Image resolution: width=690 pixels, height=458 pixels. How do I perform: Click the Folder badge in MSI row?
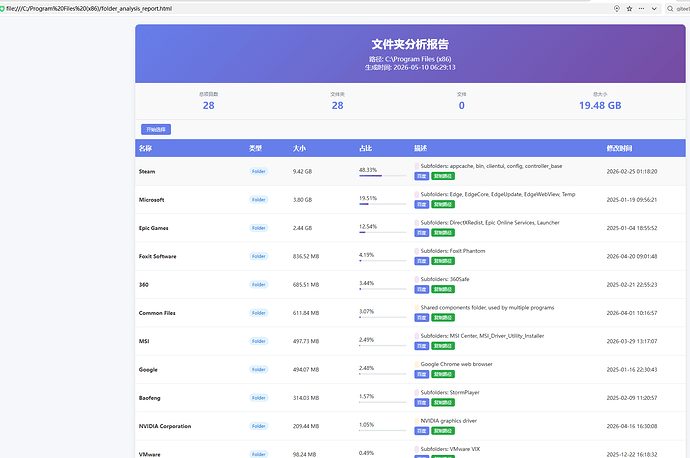click(259, 341)
